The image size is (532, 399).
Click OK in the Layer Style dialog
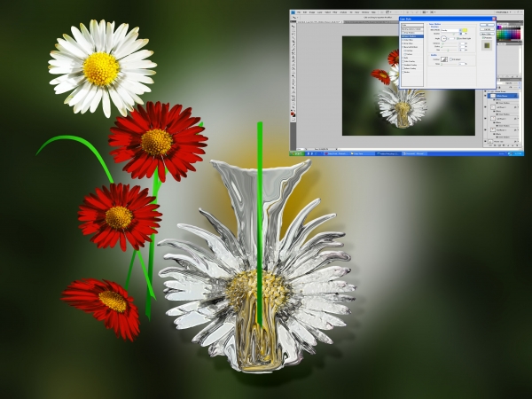click(487, 25)
